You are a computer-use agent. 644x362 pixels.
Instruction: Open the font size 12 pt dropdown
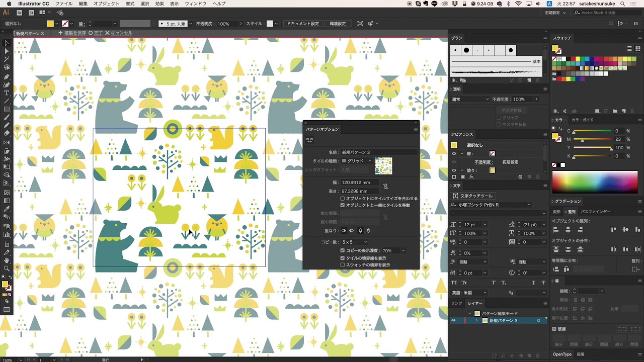coord(485,225)
